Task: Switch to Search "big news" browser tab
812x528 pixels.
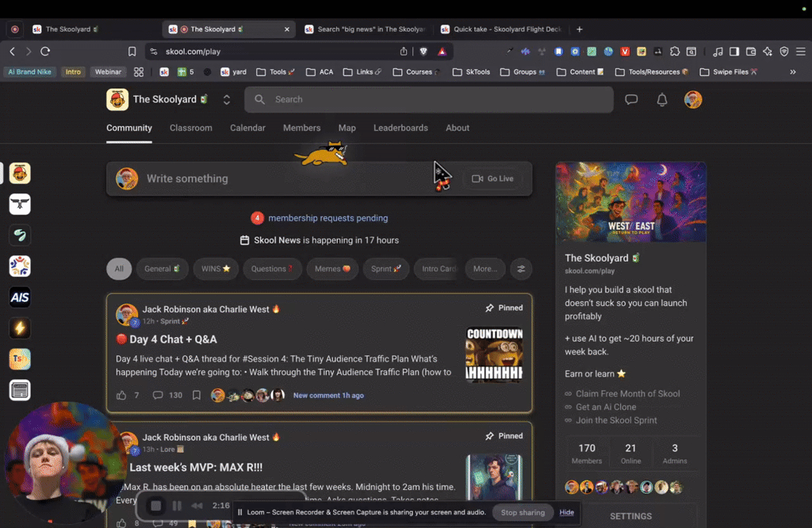Action: coord(365,29)
